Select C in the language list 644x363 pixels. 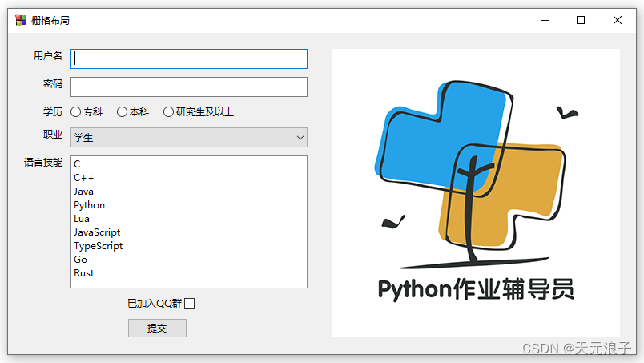(x=189, y=164)
